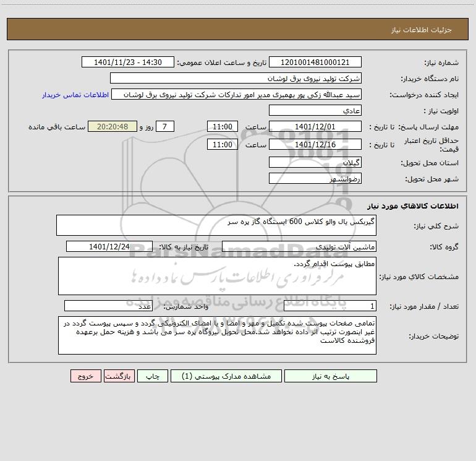Click the label شماره نیاز

(441, 62)
